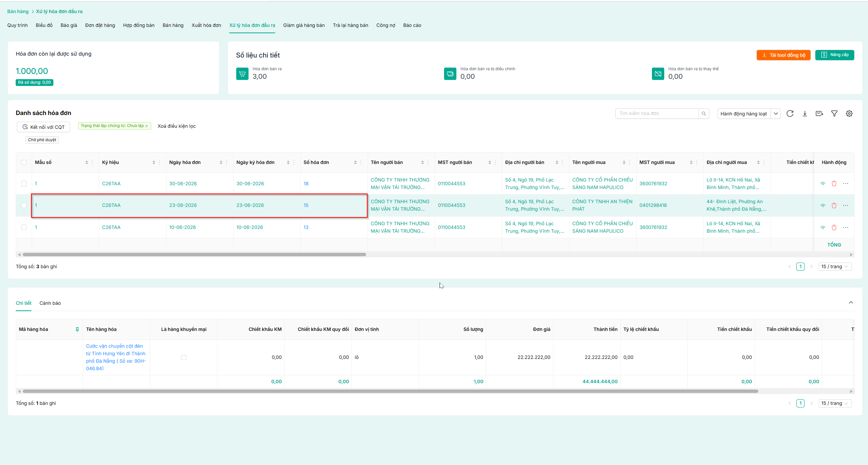Screen dimensions: 868x465
Task: Open 'Hành động hàng loạt' dropdown
Action: [749, 114]
